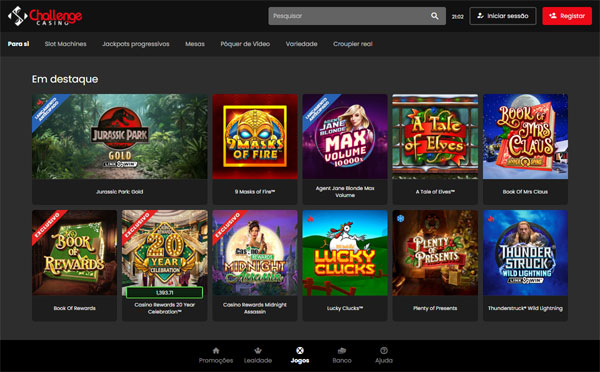
Task: Open the Book of Rewards game image
Action: 75,253
